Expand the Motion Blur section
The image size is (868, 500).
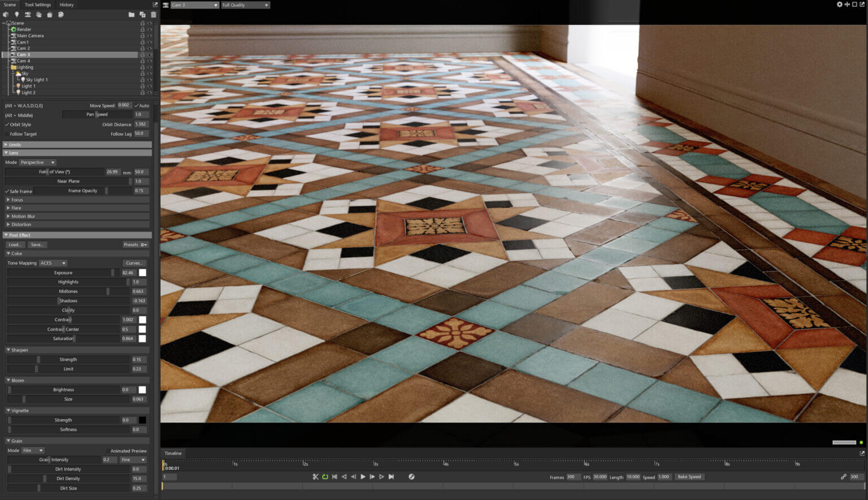point(77,216)
